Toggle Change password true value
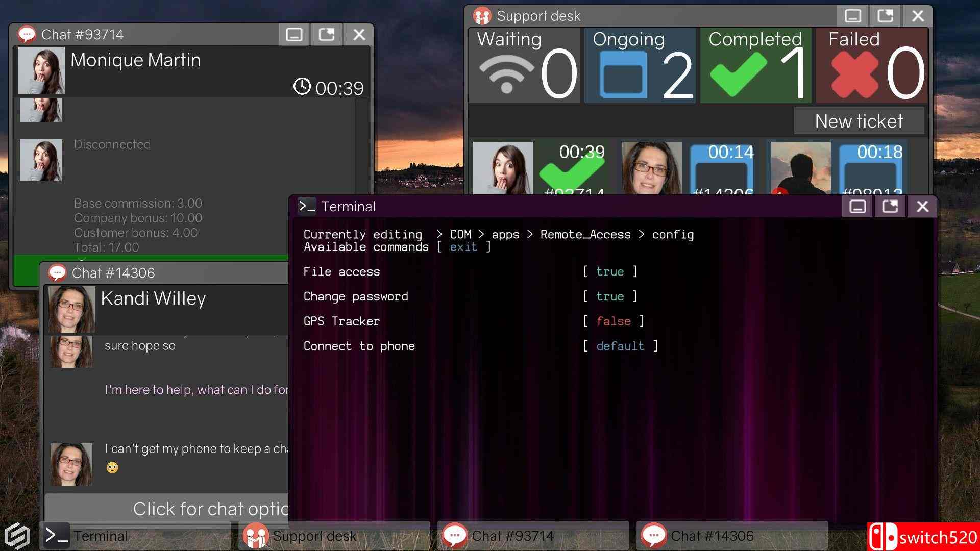The width and height of the screenshot is (980, 551). 610,297
